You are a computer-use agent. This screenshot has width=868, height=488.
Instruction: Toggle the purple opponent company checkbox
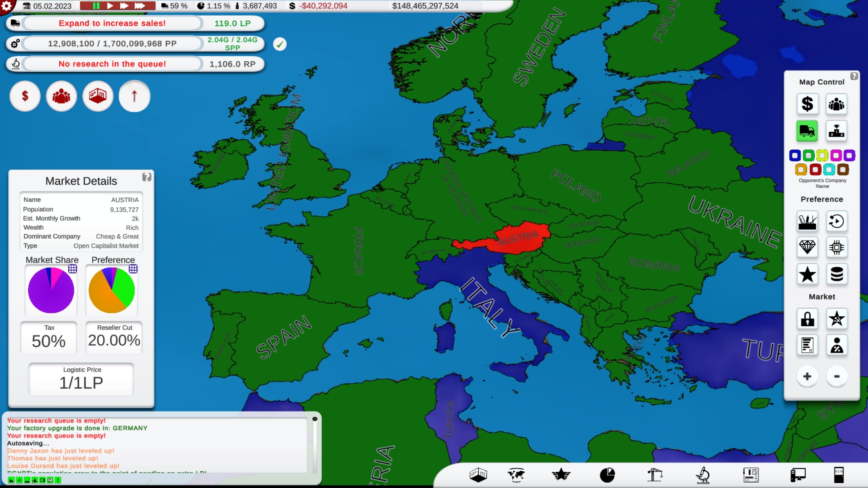pyautogui.click(x=849, y=156)
